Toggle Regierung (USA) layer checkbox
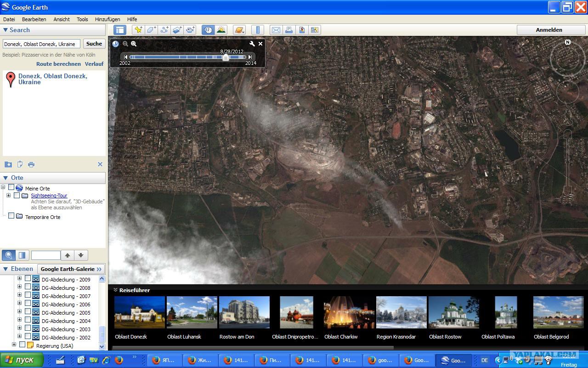 pos(22,345)
